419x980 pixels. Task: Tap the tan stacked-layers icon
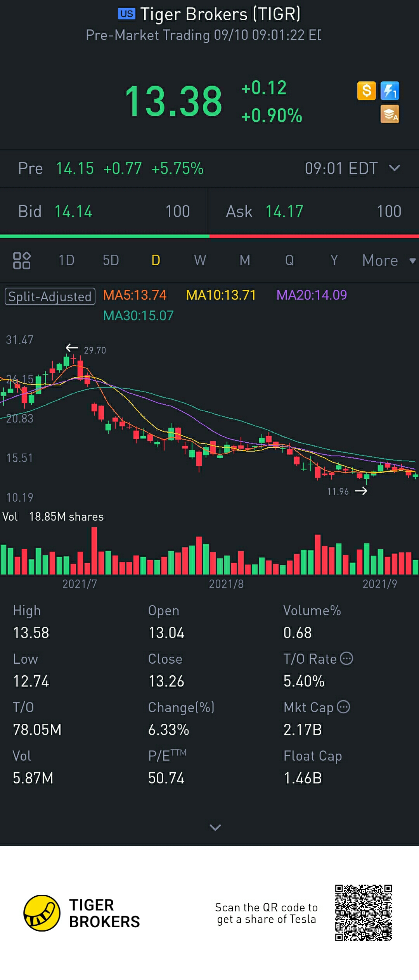coord(390,114)
